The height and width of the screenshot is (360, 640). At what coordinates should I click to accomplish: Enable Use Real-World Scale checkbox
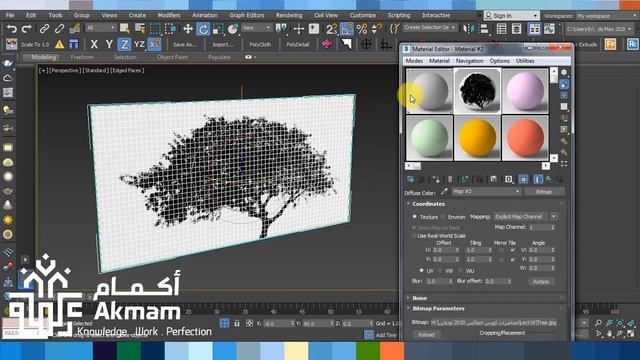[x=414, y=236]
